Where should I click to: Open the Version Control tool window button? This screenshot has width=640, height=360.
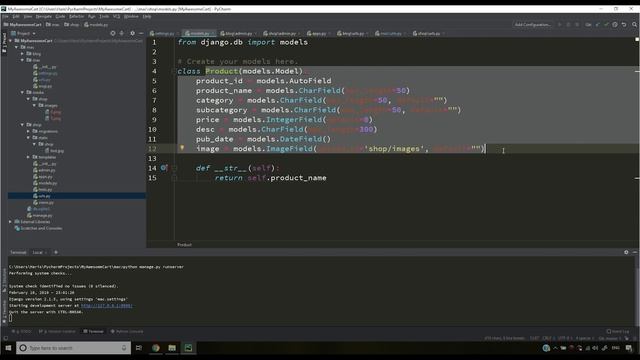coord(57,331)
